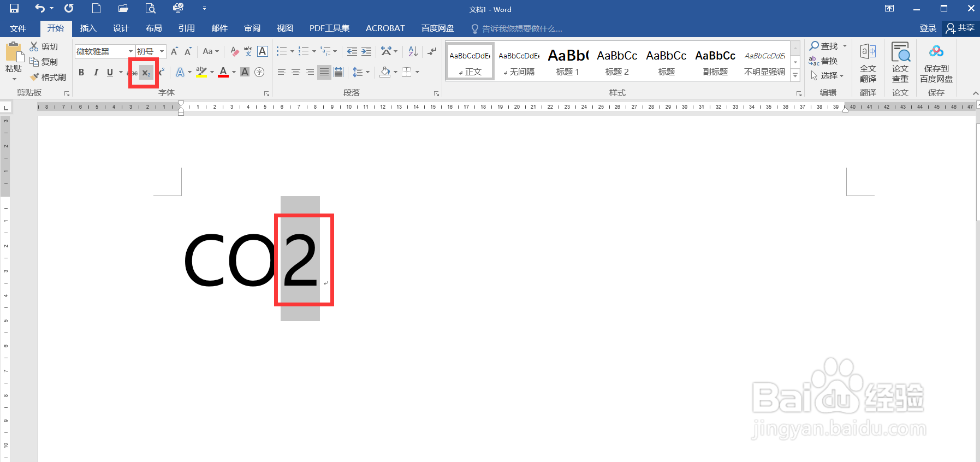980x462 pixels.
Task: Select the 无间隔 style
Action: [x=519, y=62]
